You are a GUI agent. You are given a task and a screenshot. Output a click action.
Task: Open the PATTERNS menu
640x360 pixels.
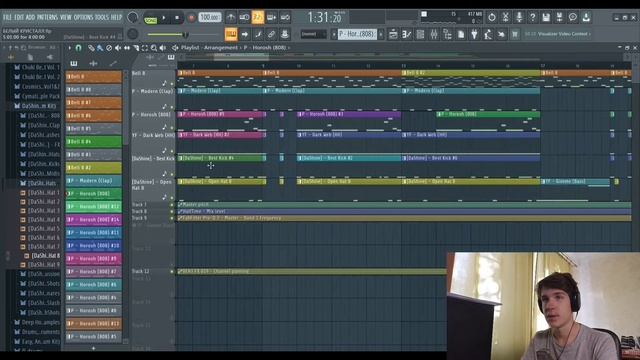point(47,18)
